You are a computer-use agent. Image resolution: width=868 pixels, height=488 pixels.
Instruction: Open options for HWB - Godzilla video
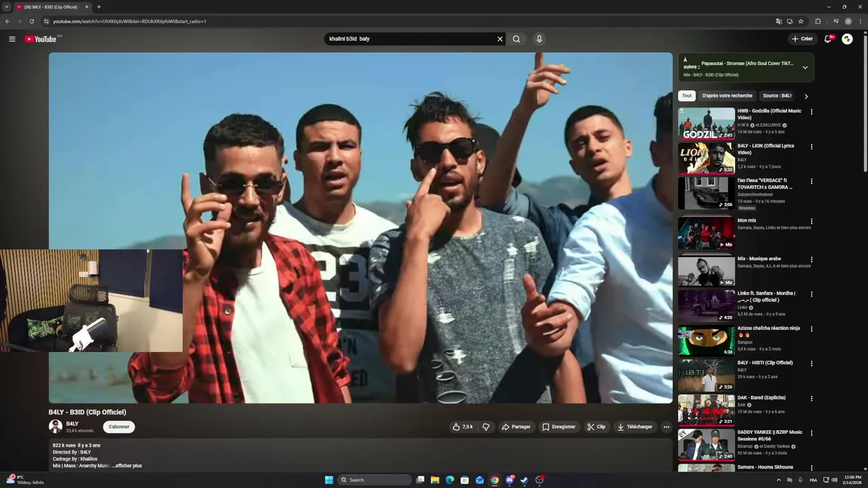[811, 112]
